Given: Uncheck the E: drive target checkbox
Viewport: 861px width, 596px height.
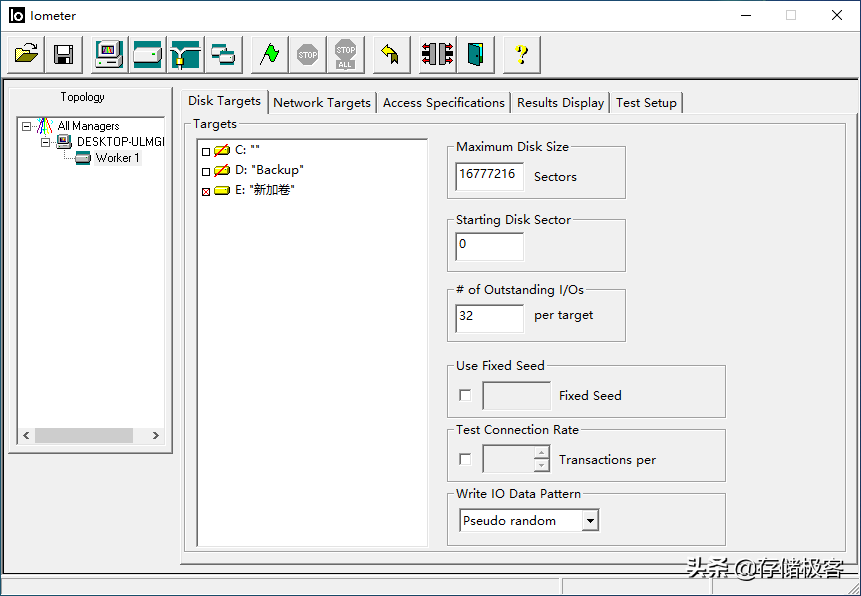Looking at the screenshot, I should coord(206,192).
